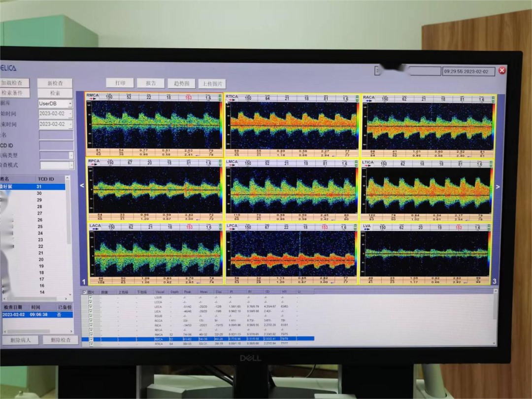The width and height of the screenshot is (532, 399).
Task: Click the 检索 search button
Action: (55, 93)
